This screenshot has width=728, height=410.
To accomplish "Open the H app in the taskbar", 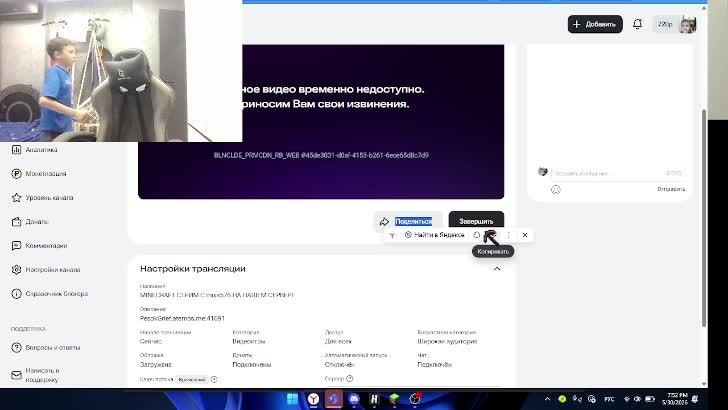I will (374, 399).
